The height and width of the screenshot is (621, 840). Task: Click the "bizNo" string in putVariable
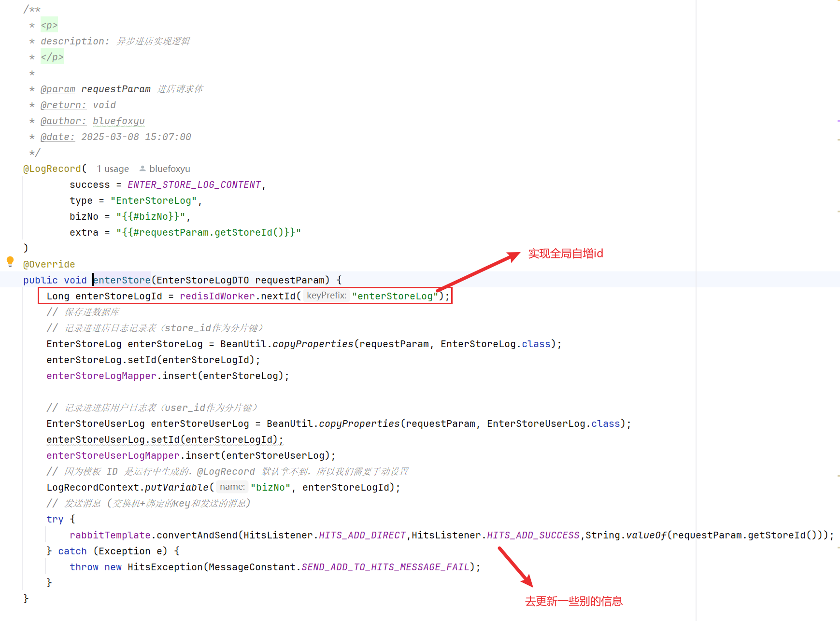tap(271, 487)
